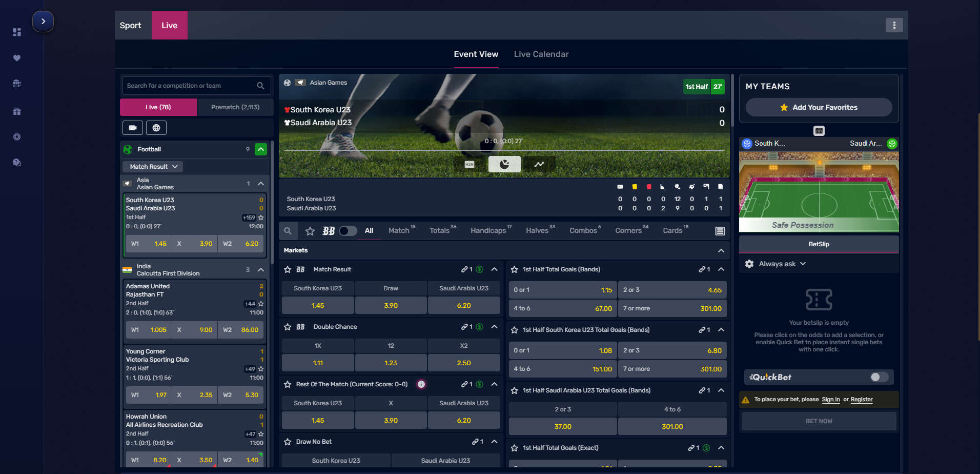Collapse 1st Half Total Goals (Bands) market
This screenshot has width=980, height=474.
pyautogui.click(x=721, y=269)
